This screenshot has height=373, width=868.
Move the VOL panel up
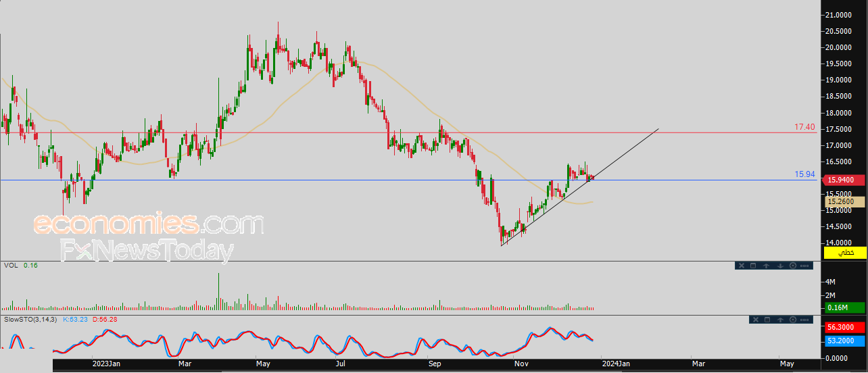tap(767, 266)
